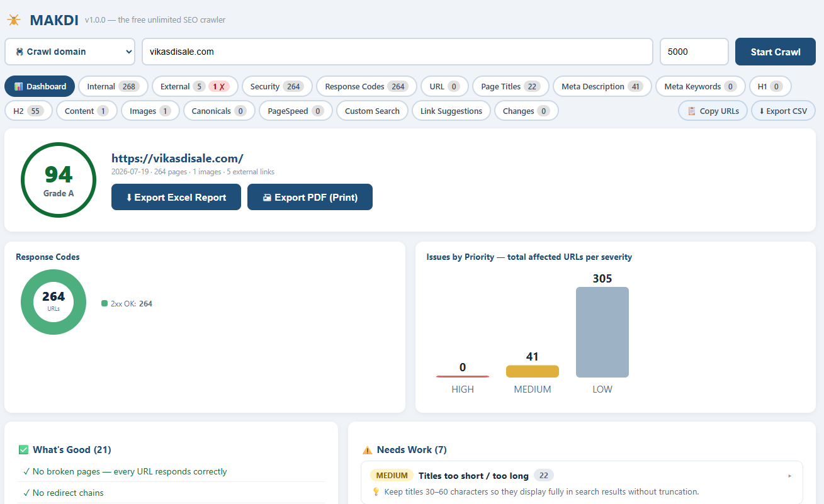
Task: Open the H2 55 tab
Action: [x=28, y=111]
